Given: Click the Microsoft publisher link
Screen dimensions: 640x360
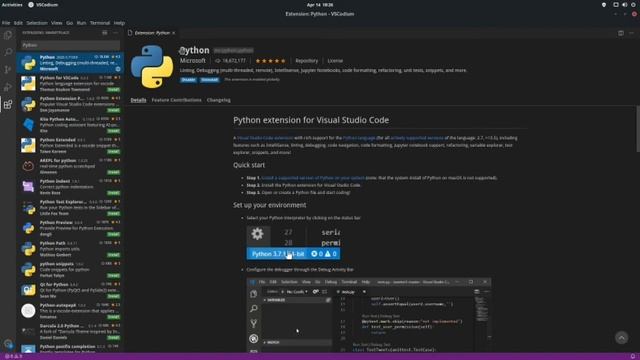Looking at the screenshot, I should pos(193,60).
